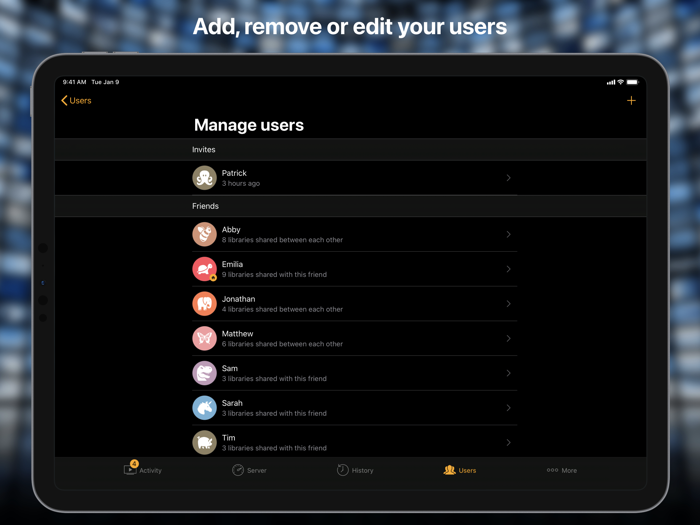Tap the plus icon to add a user
The image size is (700, 525).
pos(631,100)
